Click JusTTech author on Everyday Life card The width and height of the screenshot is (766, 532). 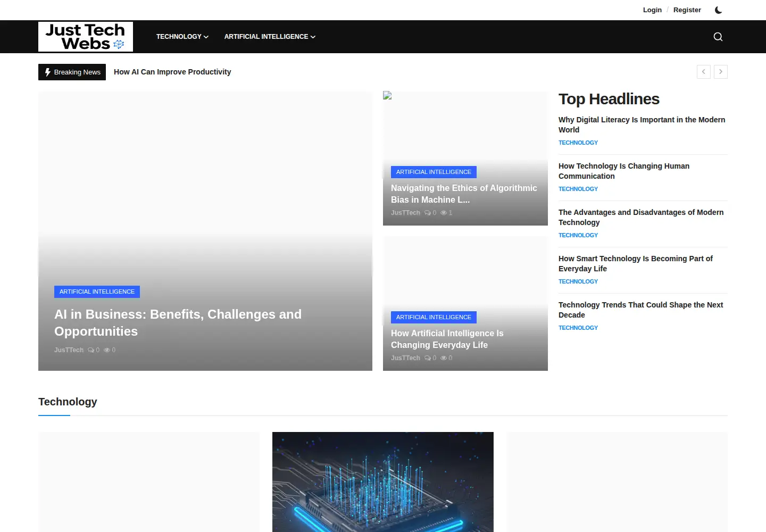(x=405, y=358)
